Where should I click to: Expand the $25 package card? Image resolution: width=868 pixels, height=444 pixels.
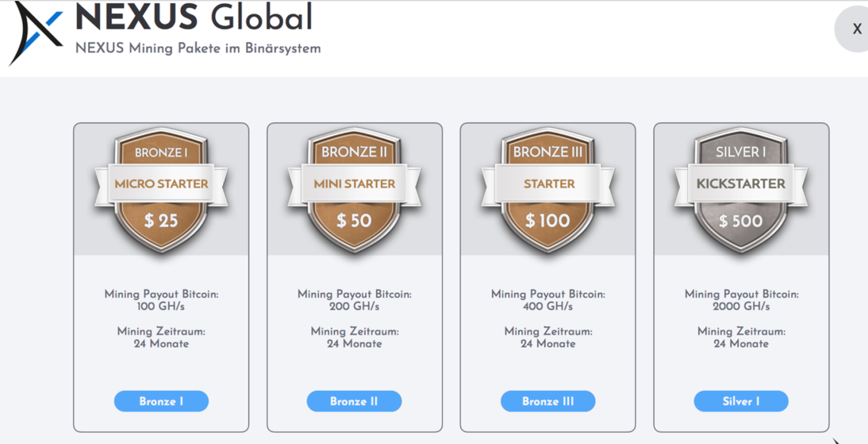point(161,277)
